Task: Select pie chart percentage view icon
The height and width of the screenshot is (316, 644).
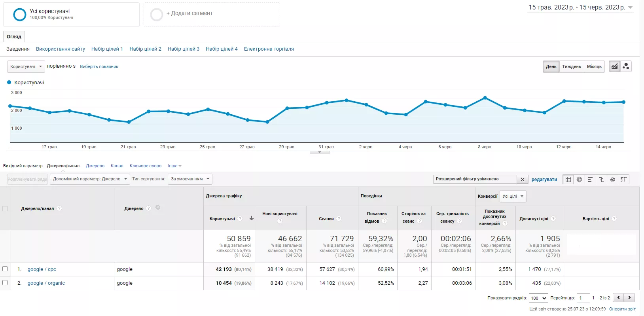Action: click(579, 179)
